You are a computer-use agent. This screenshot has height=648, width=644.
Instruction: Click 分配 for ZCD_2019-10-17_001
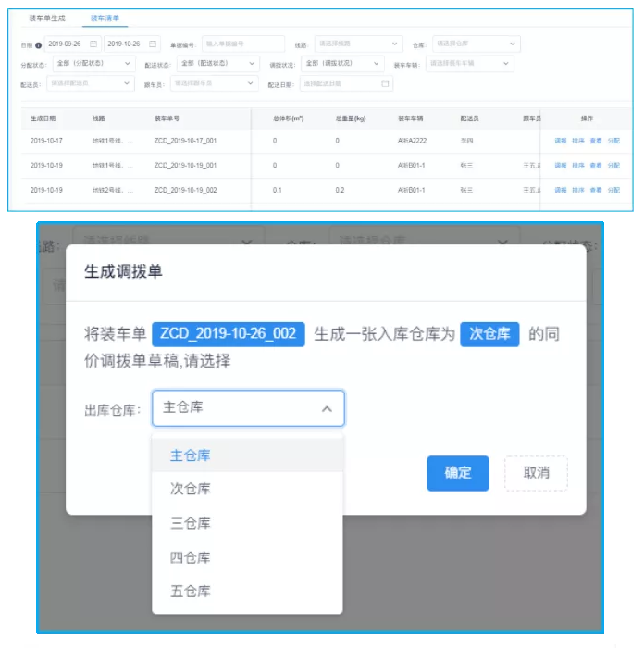tap(613, 141)
